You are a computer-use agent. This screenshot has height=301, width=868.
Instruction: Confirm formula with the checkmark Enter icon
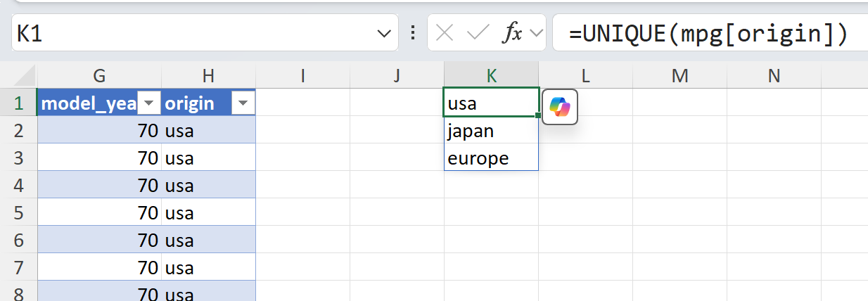point(478,33)
